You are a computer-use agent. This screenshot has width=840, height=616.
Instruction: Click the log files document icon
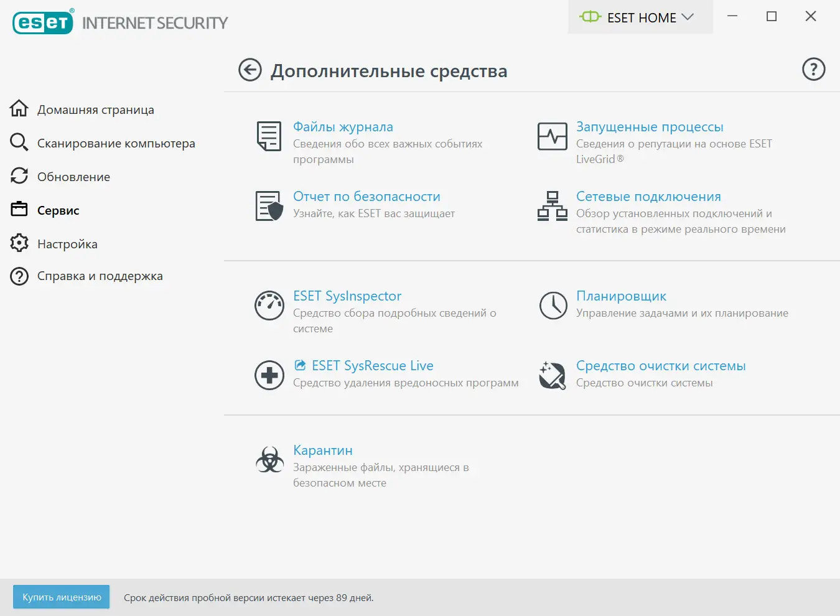pos(269,136)
